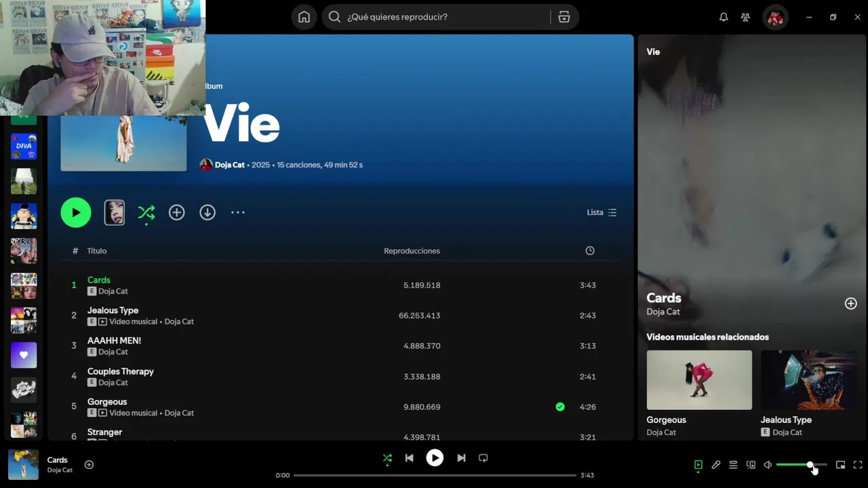868x488 pixels.
Task: Open more options for the album
Action: coord(237,212)
